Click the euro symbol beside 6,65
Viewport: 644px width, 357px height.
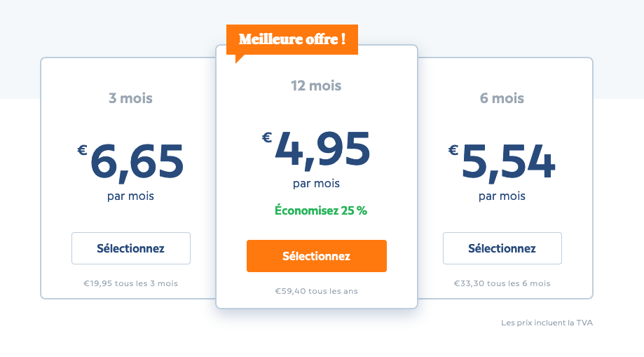[x=83, y=149]
